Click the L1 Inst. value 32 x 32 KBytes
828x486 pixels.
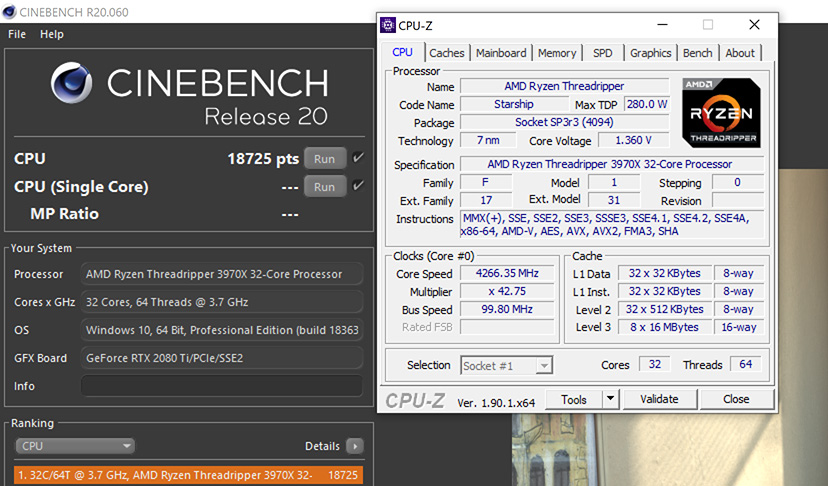[x=664, y=291]
